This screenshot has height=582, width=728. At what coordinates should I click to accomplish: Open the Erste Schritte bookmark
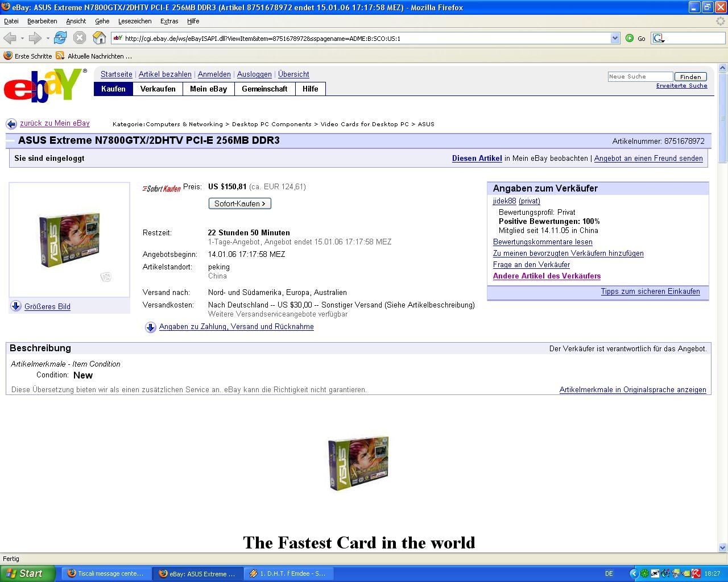point(28,56)
